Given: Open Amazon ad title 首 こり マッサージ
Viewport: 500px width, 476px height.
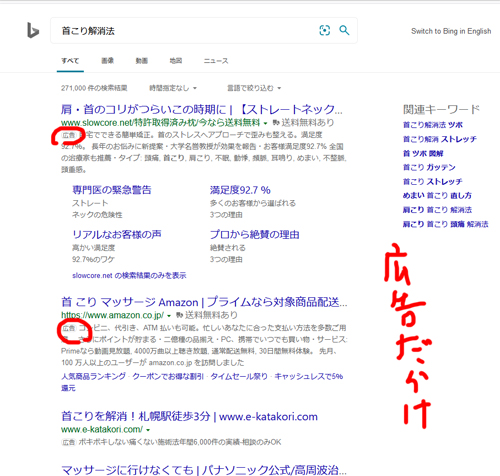Looking at the screenshot, I should 204,302.
